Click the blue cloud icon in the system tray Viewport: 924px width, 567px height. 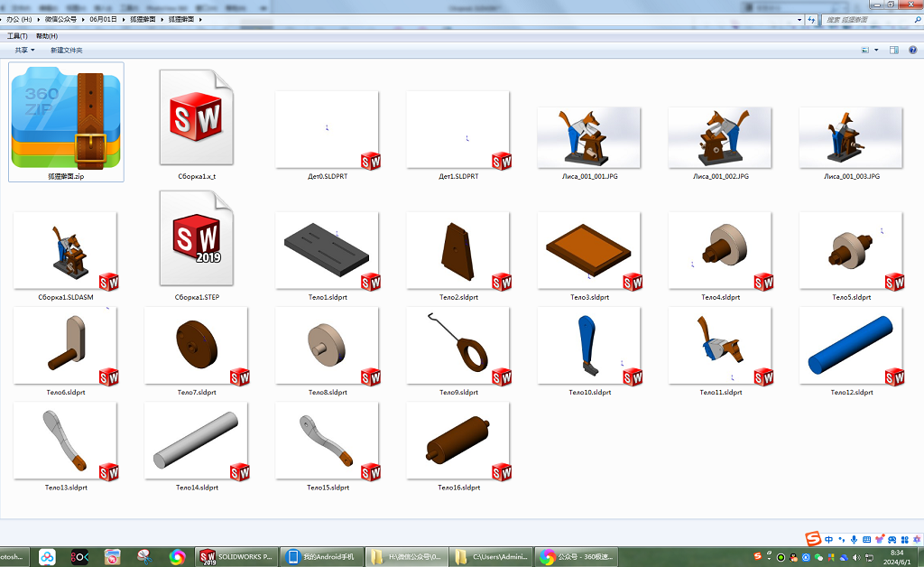tap(844, 557)
